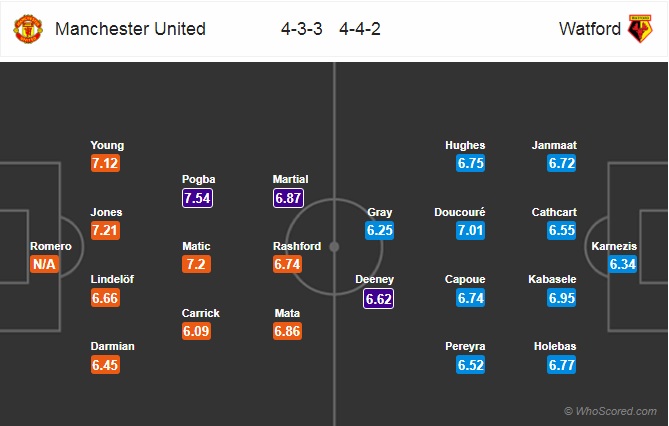The width and height of the screenshot is (669, 426).
Task: Click the Watford club crest icon
Action: pyautogui.click(x=640, y=29)
